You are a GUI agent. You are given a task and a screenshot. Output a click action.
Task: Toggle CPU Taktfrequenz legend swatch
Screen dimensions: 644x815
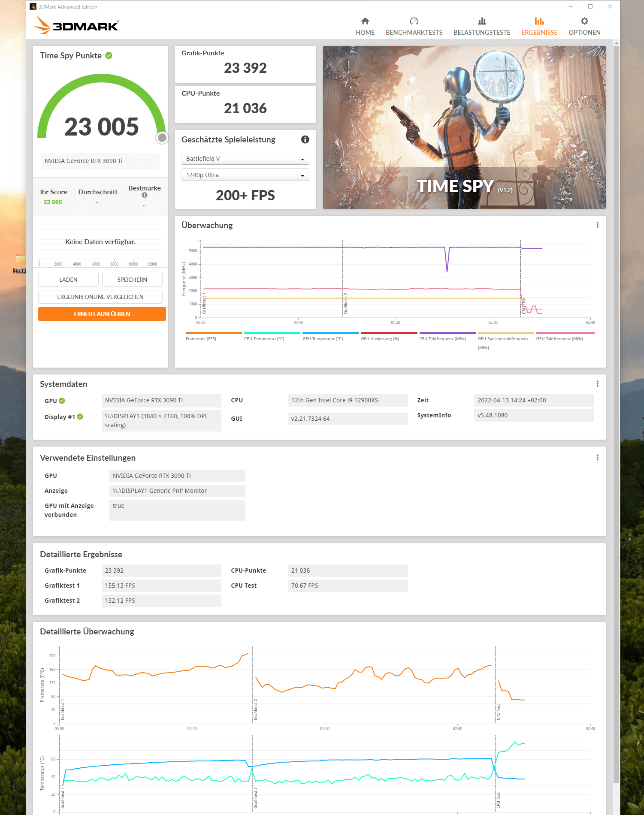(x=447, y=333)
